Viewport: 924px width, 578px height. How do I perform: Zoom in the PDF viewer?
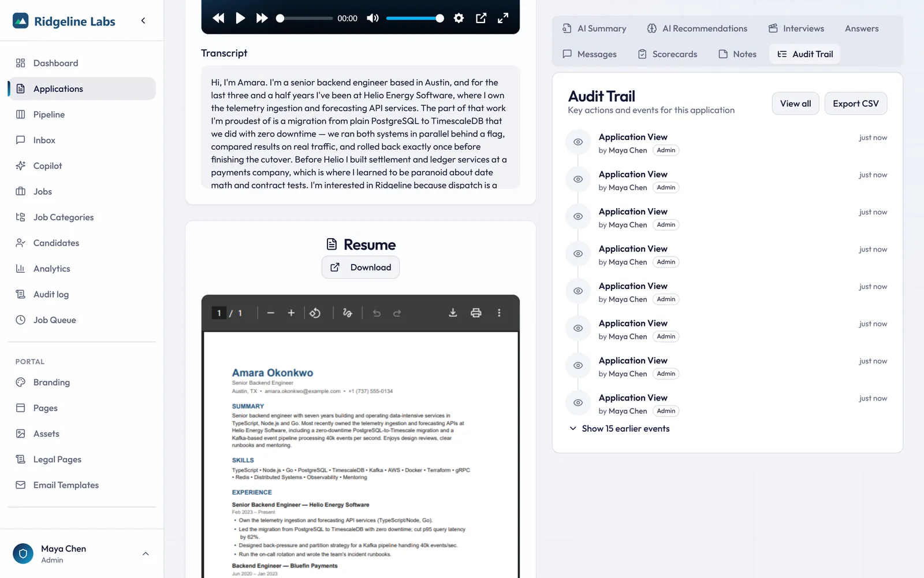pyautogui.click(x=291, y=313)
